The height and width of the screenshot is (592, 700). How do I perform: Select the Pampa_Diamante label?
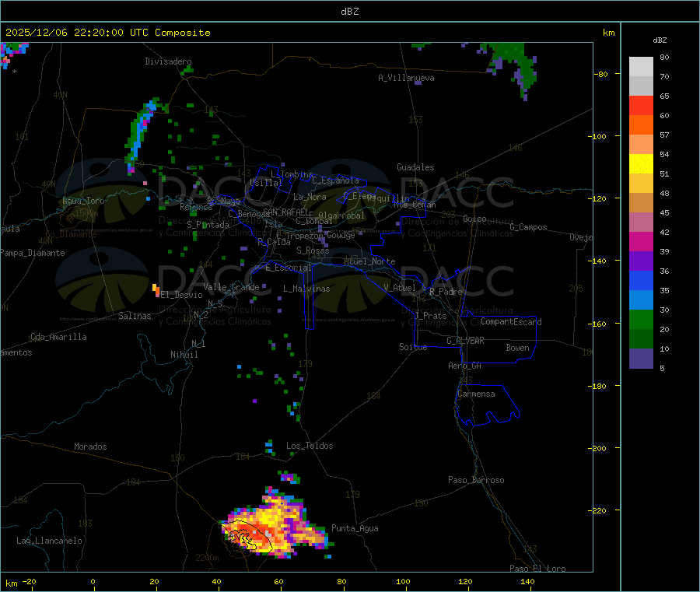(32, 253)
